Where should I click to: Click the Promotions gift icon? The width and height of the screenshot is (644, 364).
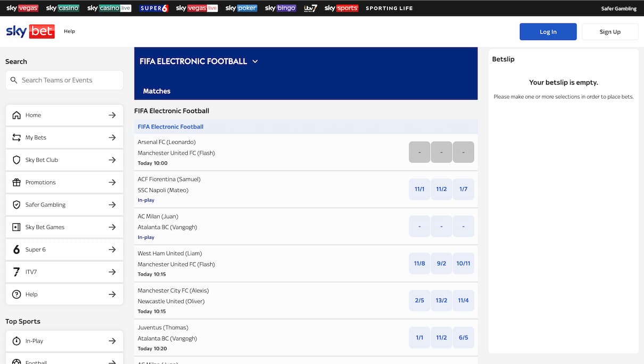click(16, 182)
